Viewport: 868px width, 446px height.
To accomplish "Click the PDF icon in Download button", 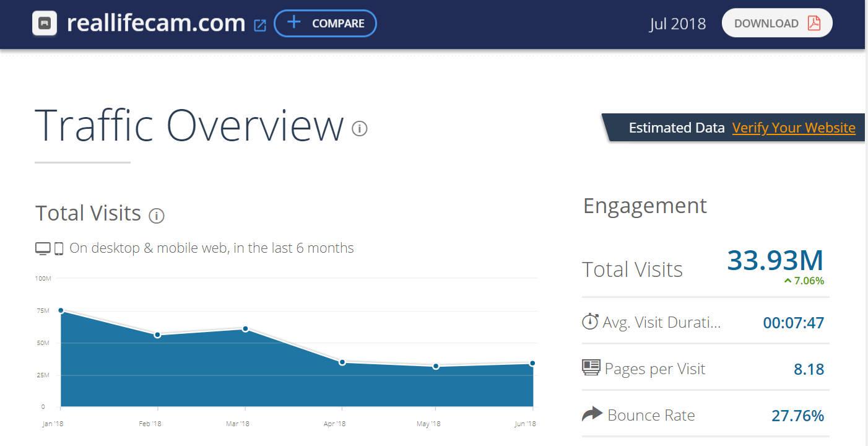I will click(x=814, y=24).
